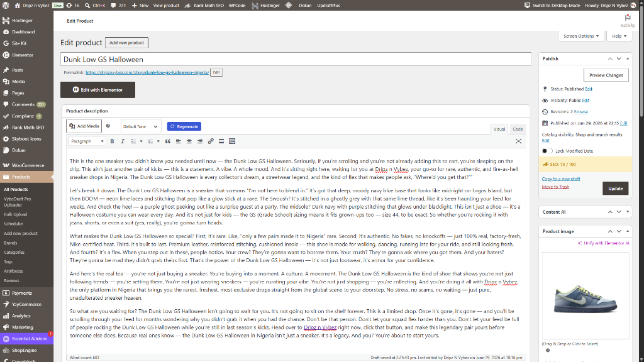The height and width of the screenshot is (362, 644).
Task: Click the product title input field
Action: click(x=296, y=60)
